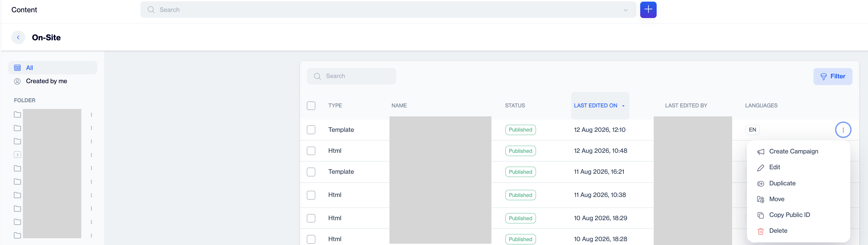Focus the top global Search field
The height and width of the screenshot is (245, 868).
click(x=388, y=10)
